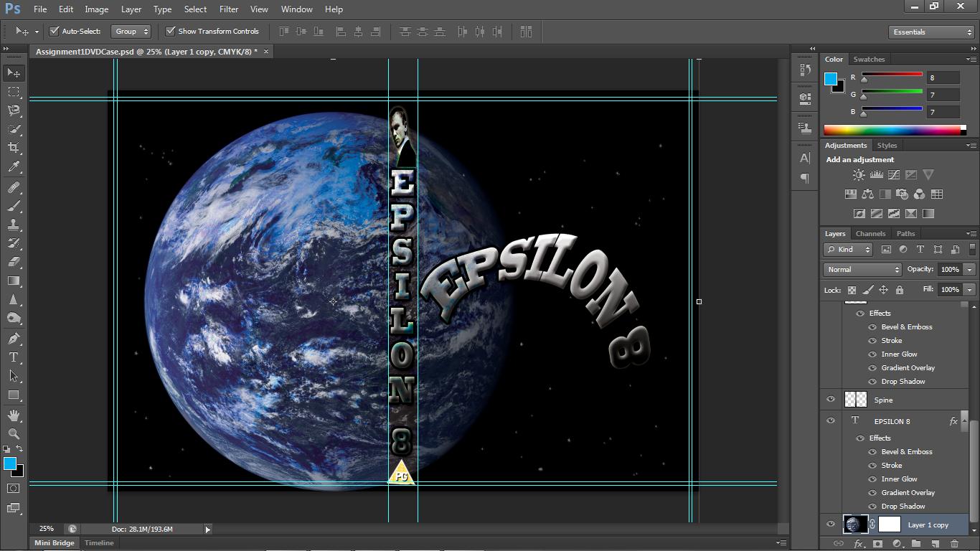
Task: Open Mini Bridge
Action: point(54,542)
